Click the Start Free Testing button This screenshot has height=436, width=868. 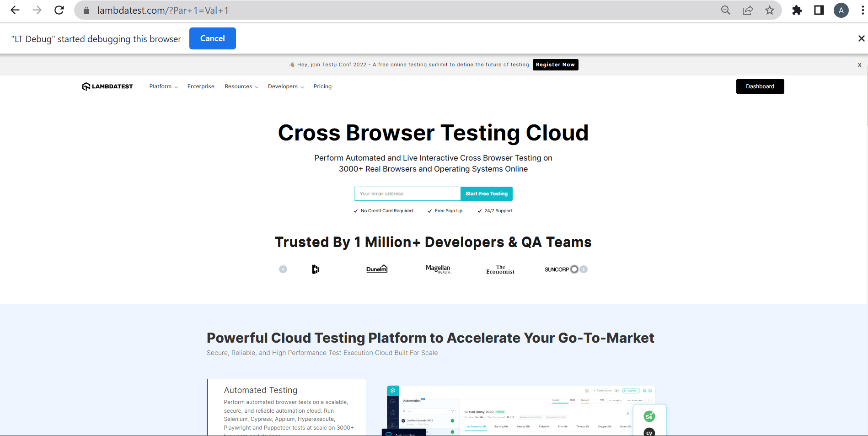(x=486, y=194)
